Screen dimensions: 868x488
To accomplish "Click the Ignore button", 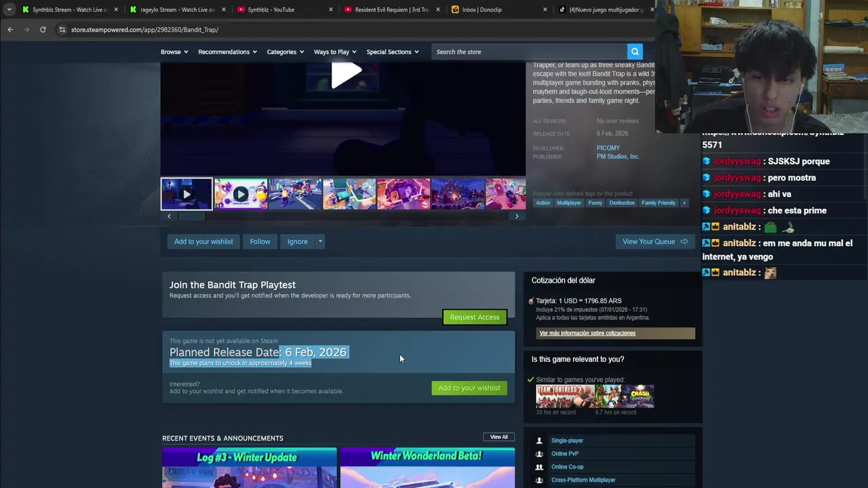I will [x=297, y=241].
